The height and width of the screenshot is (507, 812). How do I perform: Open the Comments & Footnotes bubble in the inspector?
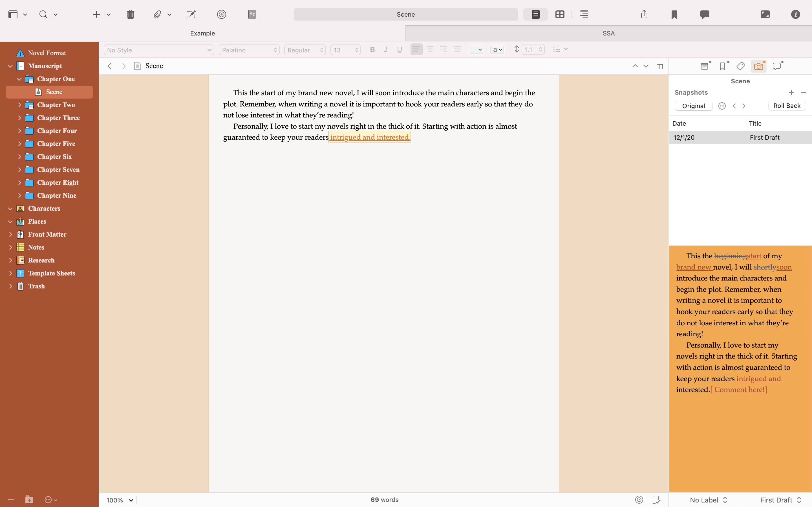[x=777, y=66]
